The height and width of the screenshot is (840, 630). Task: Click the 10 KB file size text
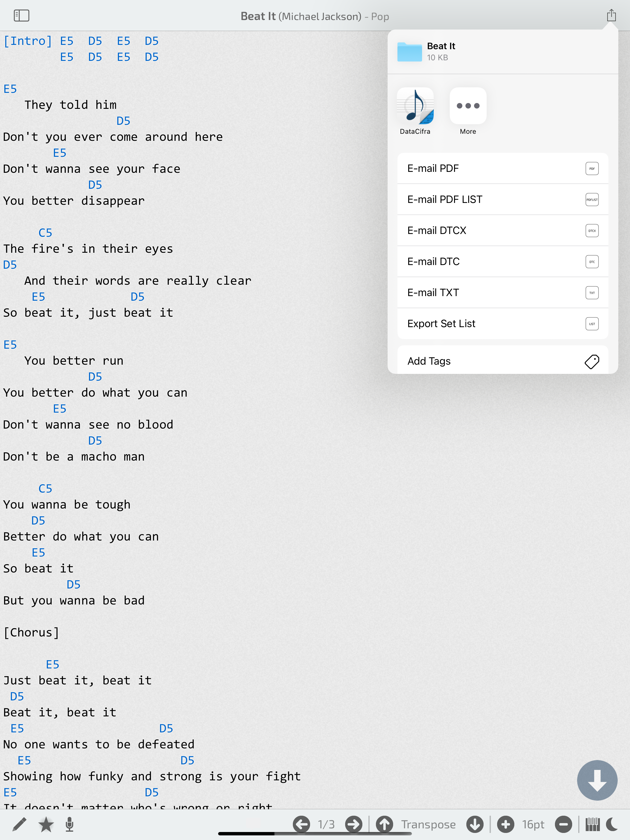point(437,58)
